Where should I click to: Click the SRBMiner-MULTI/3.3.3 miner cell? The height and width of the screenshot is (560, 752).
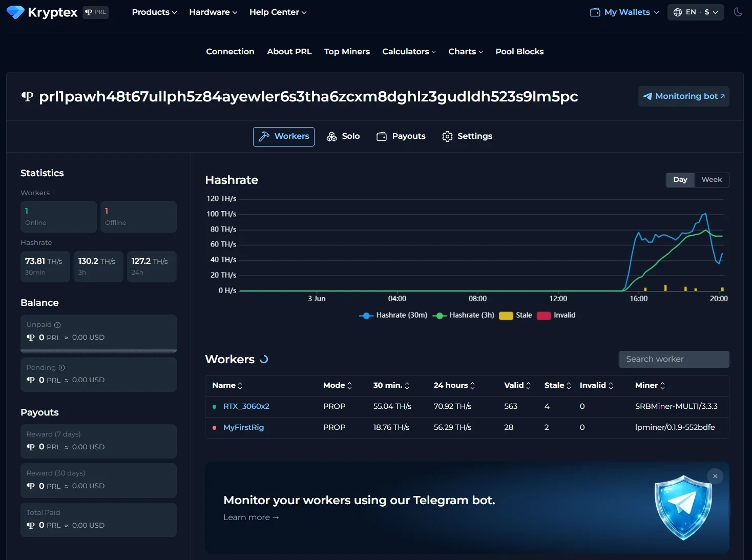(676, 406)
